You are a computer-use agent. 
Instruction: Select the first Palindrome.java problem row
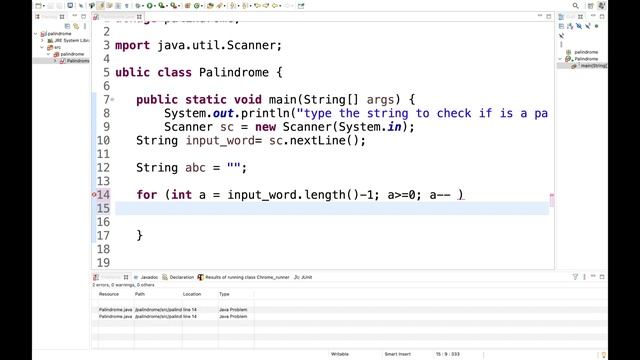point(349,309)
